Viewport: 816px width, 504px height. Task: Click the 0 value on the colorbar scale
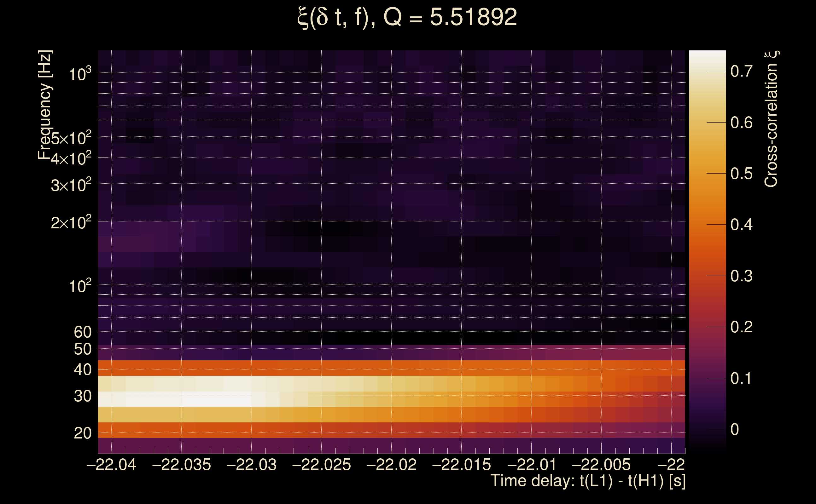click(735, 429)
